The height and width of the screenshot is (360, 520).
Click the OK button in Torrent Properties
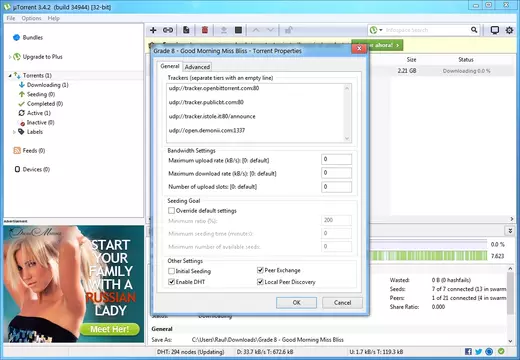coord(296,303)
